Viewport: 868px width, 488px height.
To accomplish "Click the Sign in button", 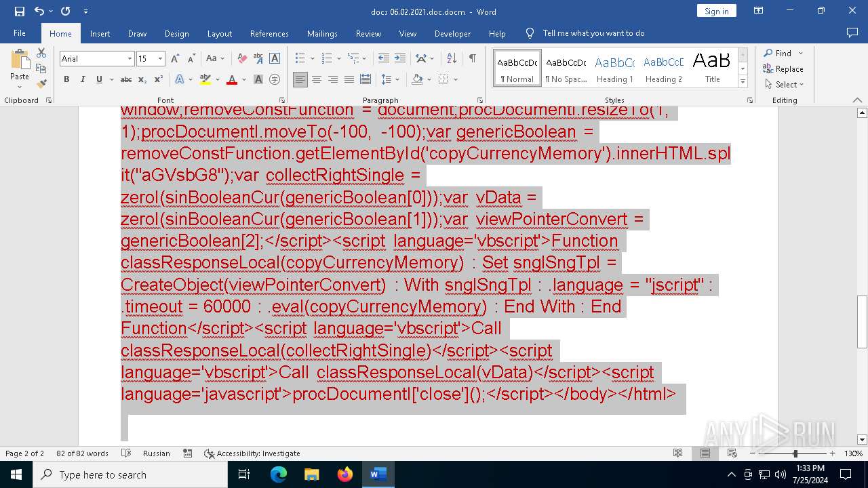I will tap(716, 11).
